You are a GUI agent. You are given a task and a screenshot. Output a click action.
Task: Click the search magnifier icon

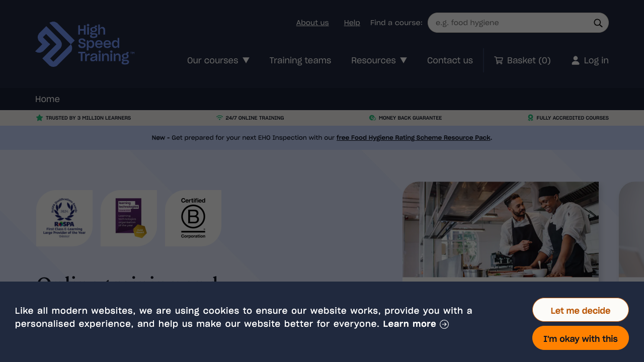(x=598, y=23)
